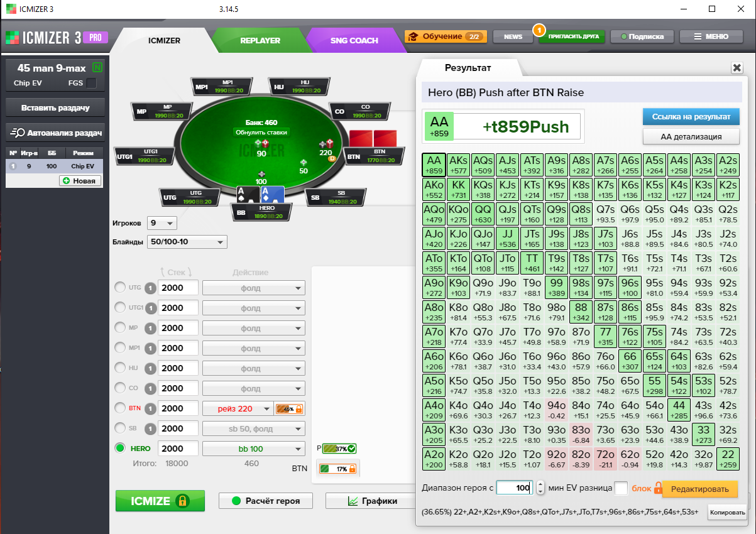Click the number 1 circle beside MP stack
The image size is (756, 534).
point(150,328)
